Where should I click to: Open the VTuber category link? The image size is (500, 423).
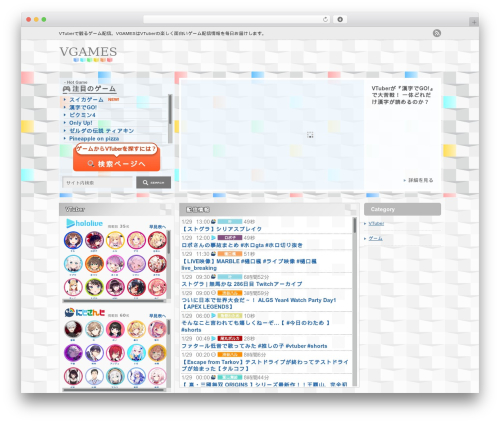tap(376, 224)
